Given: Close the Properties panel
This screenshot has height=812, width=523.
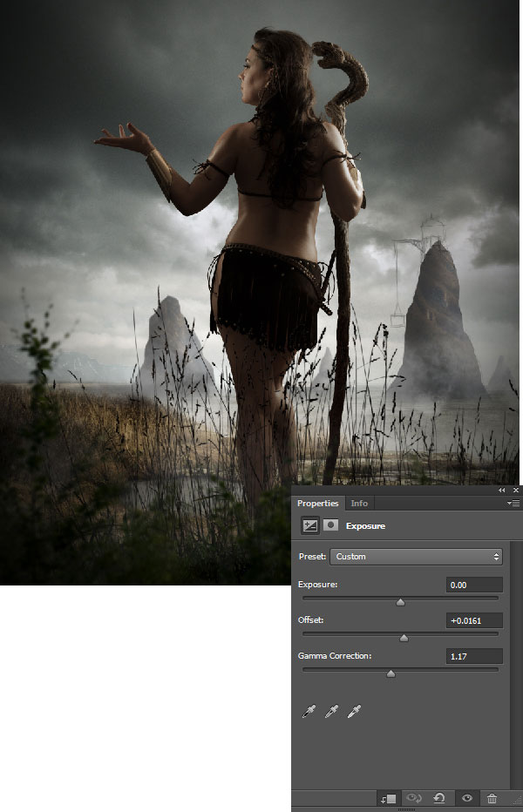Looking at the screenshot, I should click(516, 490).
